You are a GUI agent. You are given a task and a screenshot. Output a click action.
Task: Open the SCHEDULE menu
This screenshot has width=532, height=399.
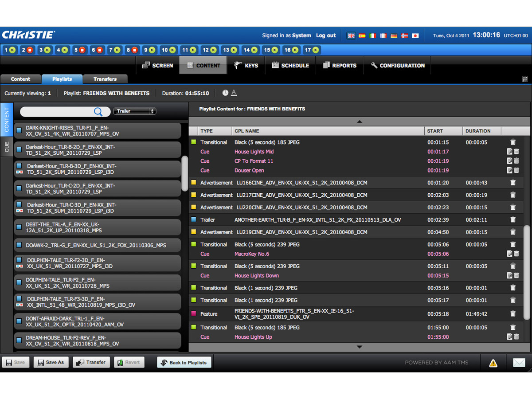pos(290,65)
